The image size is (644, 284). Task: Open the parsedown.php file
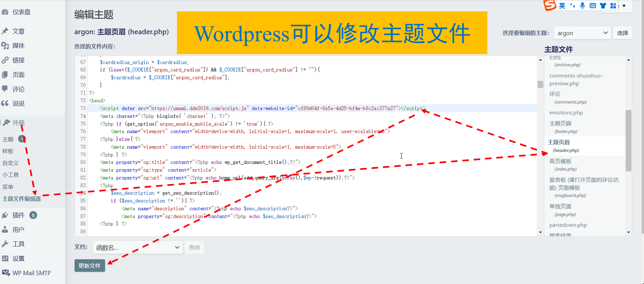(x=568, y=225)
